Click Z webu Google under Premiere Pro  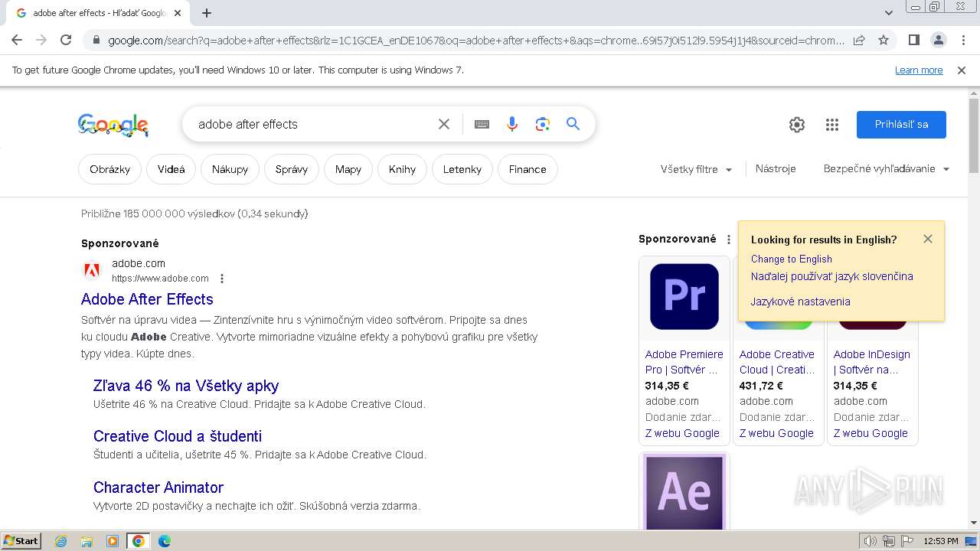[x=682, y=433]
